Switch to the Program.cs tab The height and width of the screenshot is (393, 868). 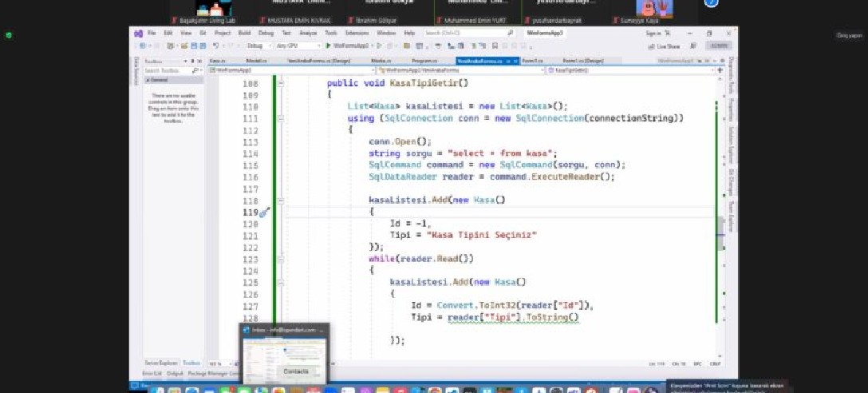pyautogui.click(x=423, y=60)
